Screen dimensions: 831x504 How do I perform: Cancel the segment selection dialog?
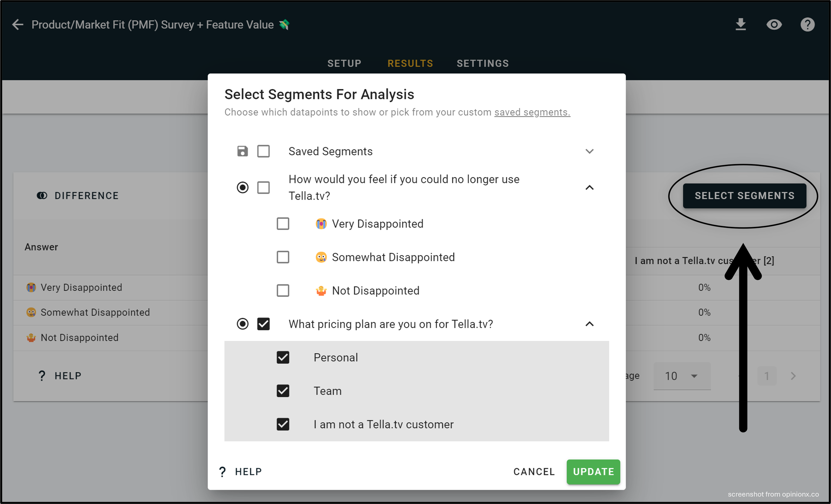tap(534, 472)
